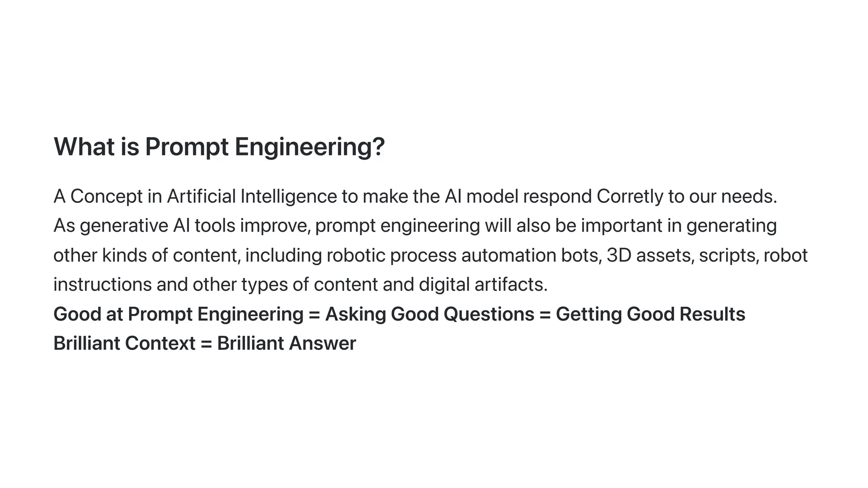Click the bold text "Brilliant Context"
The width and height of the screenshot is (868, 488).
(124, 343)
